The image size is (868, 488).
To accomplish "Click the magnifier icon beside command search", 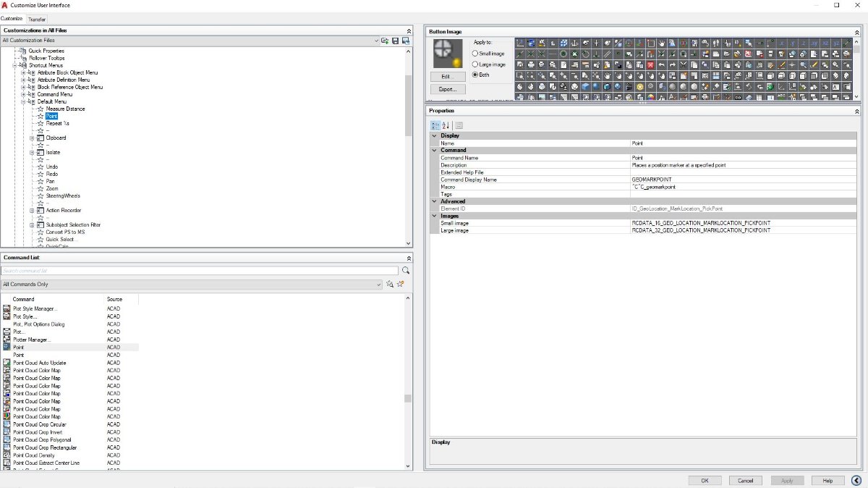I will point(406,271).
